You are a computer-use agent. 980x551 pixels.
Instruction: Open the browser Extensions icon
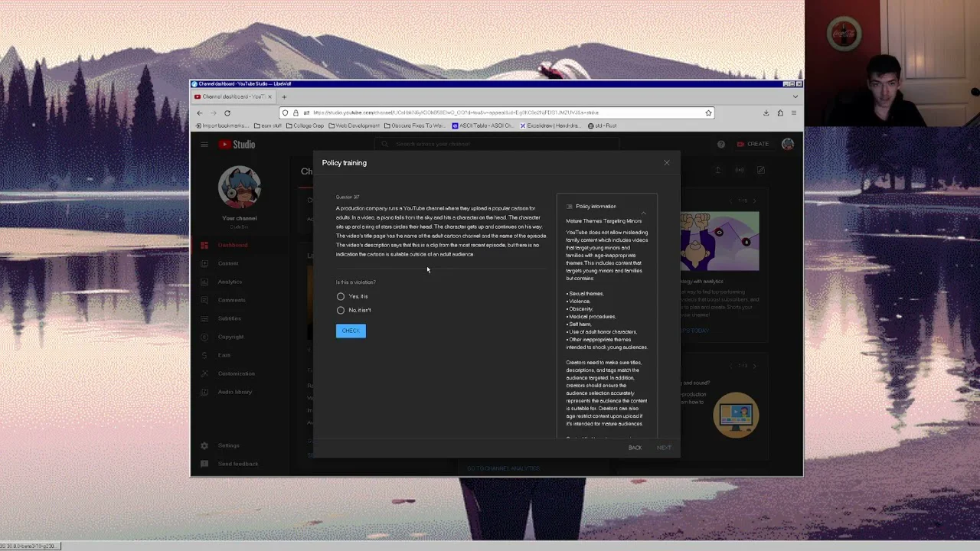(x=780, y=112)
